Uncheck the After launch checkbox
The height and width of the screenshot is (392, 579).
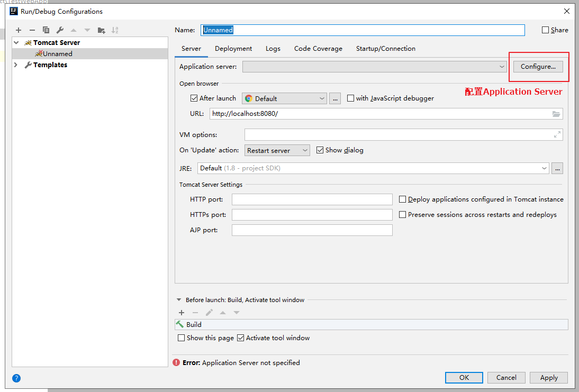194,98
